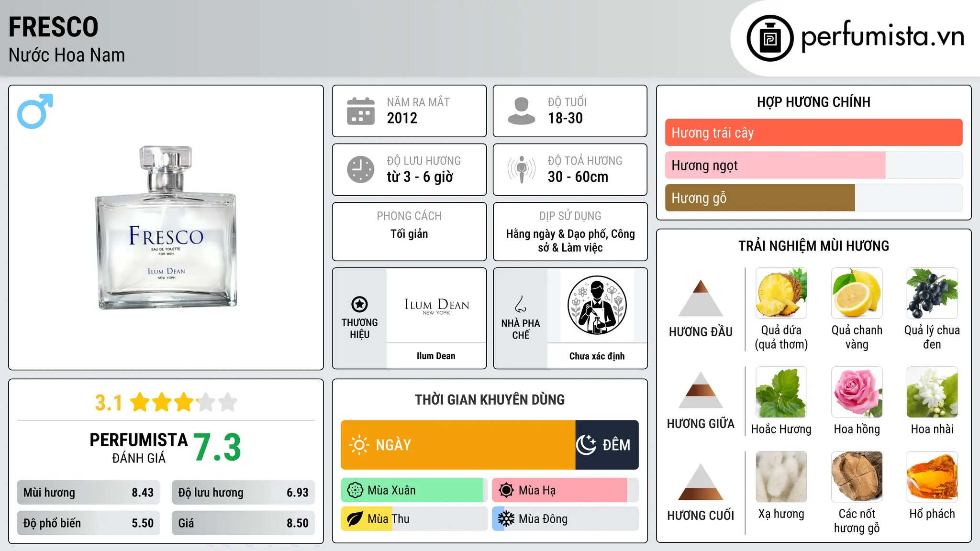Click the green 7.3 Perfumista score
The height and width of the screenshot is (551, 980).
pos(217,447)
